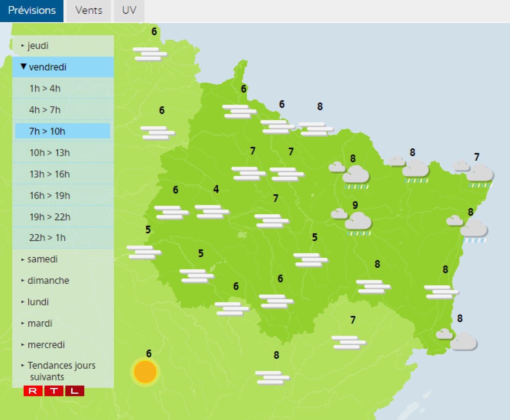This screenshot has width=510, height=420.
Task: Select the 10h > 13h time slot
Action: [50, 153]
